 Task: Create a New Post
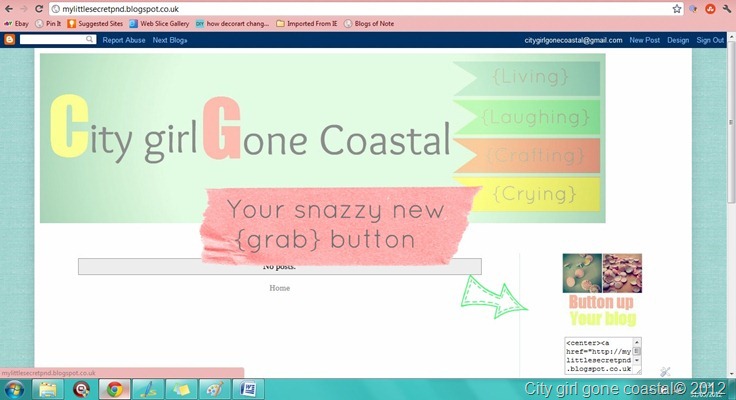click(644, 40)
